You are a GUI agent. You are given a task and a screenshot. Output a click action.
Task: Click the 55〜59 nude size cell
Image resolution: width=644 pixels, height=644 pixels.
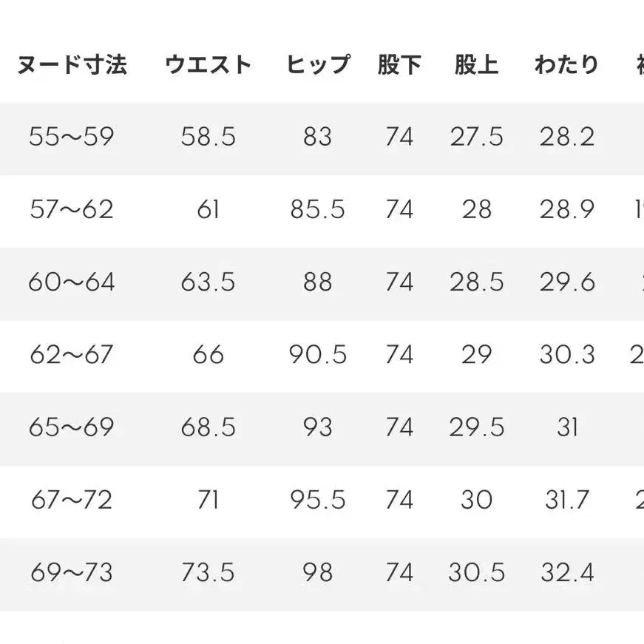coord(72,137)
